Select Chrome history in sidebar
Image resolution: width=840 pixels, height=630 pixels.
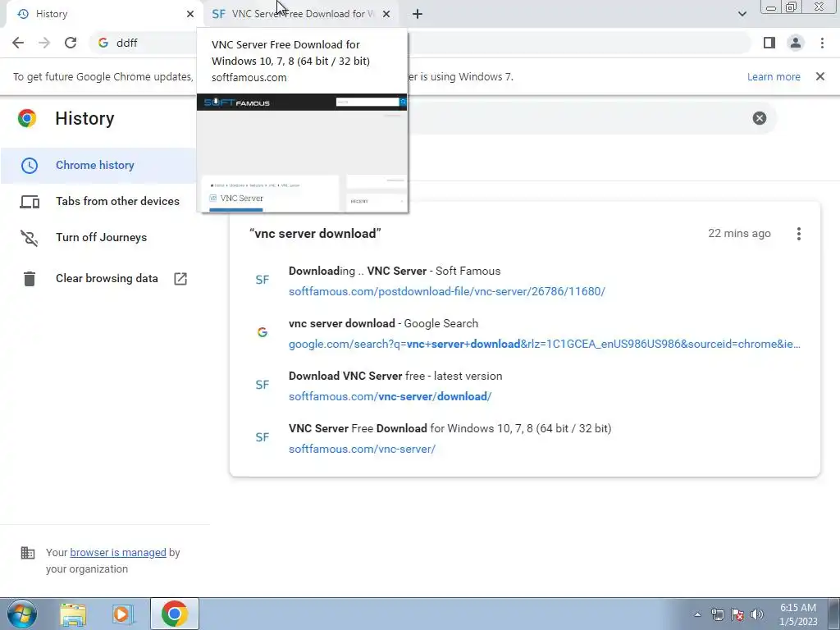[x=98, y=165]
